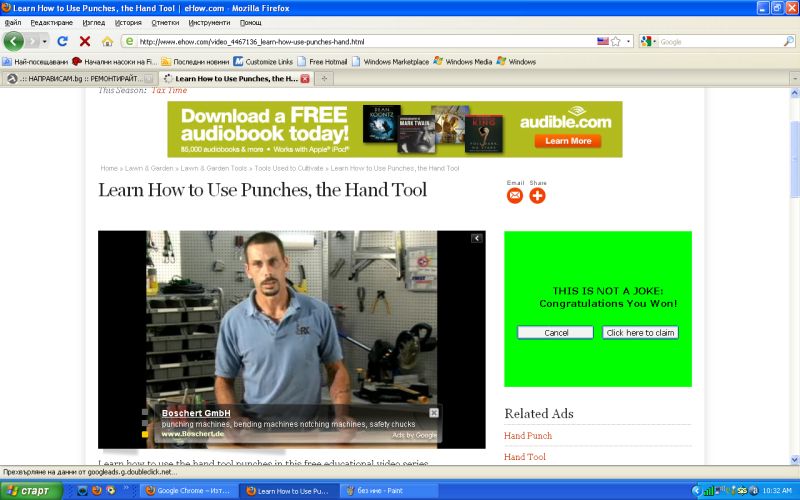Viewport: 800px width, 500px height.
Task: Bookmark page with the star icon
Action: point(615,42)
